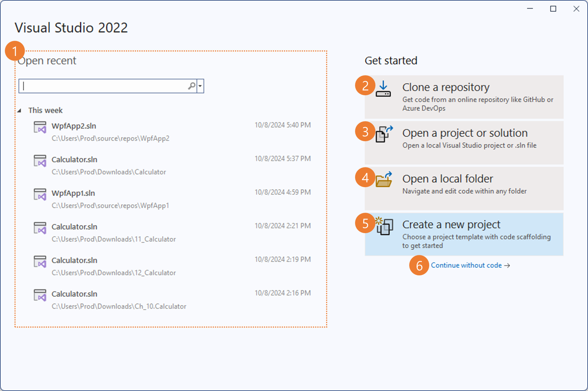Follow the Continue without code link
588x391 pixels.
click(470, 265)
